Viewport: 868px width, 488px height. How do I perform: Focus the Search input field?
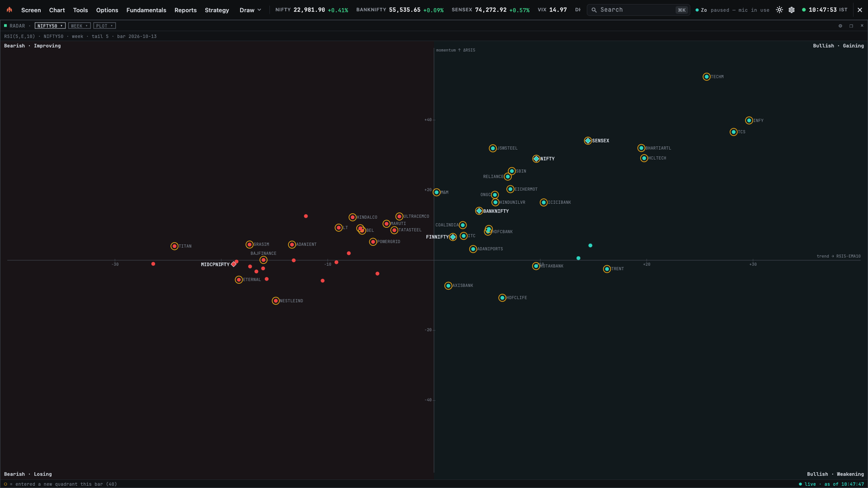638,10
